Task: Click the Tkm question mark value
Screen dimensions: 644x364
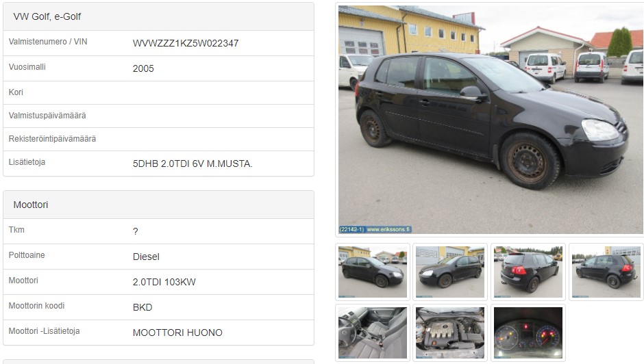Action: 136,231
